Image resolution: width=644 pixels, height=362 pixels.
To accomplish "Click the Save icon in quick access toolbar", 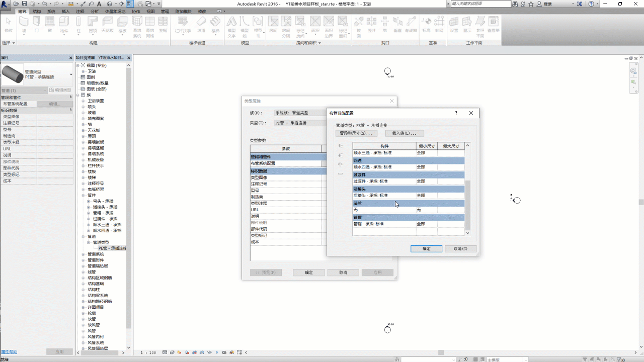I will pyautogui.click(x=24, y=4).
